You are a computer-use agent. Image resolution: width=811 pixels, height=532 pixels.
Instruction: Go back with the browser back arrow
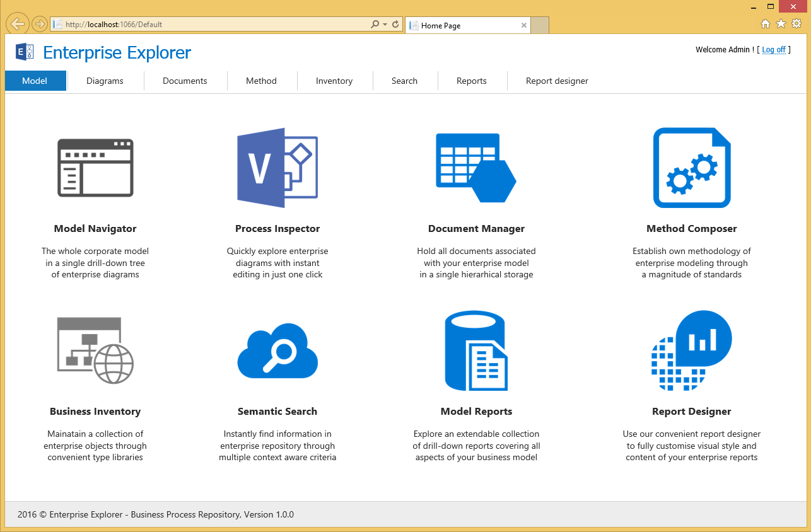pos(18,24)
